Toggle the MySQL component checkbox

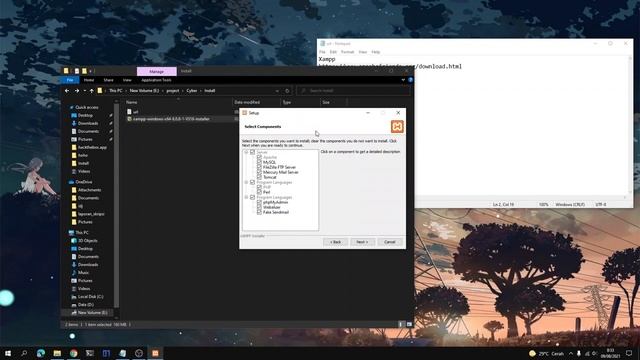point(259,162)
